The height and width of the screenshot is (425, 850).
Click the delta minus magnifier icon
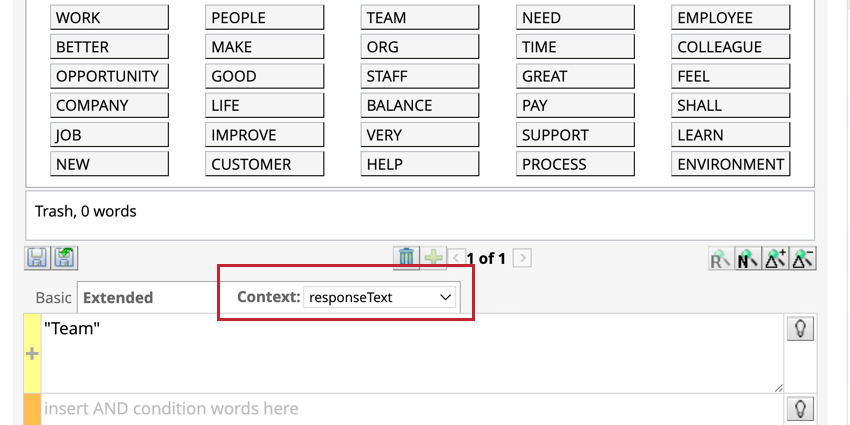803,259
